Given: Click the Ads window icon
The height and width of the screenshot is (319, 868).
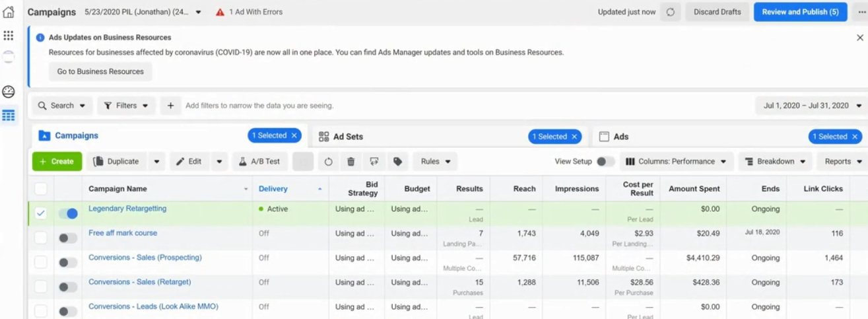Looking at the screenshot, I should pyautogui.click(x=603, y=137).
